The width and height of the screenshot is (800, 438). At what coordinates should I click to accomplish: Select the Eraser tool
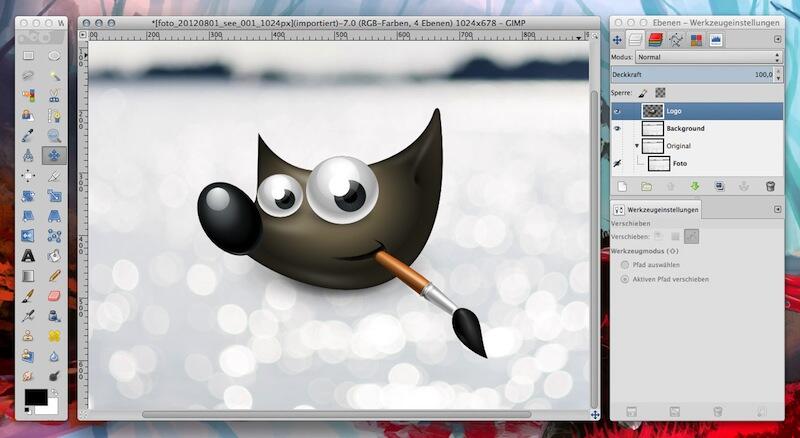point(54,296)
